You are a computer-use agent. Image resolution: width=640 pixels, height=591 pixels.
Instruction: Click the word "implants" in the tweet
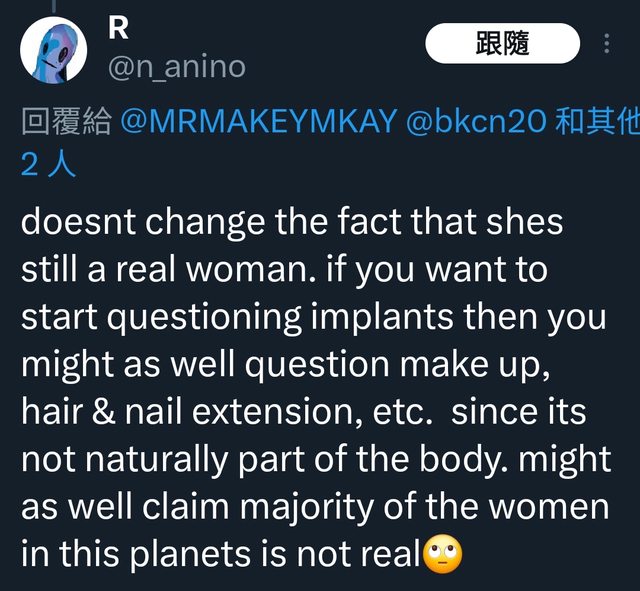(385, 317)
